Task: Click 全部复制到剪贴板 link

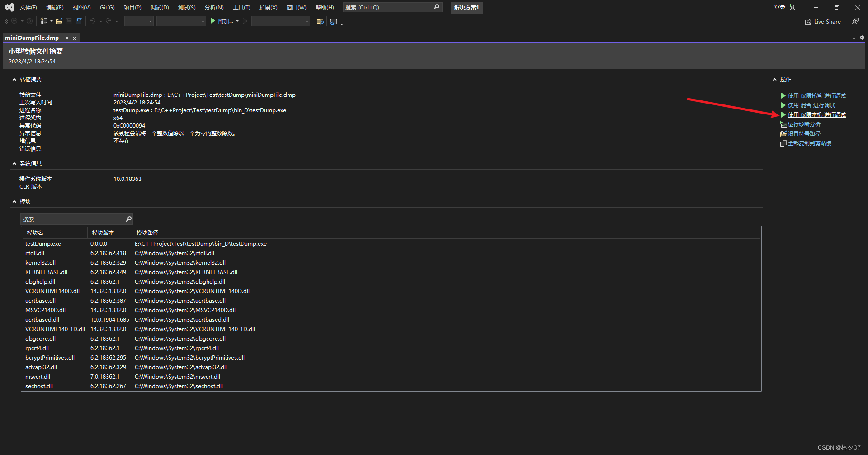Action: point(809,143)
